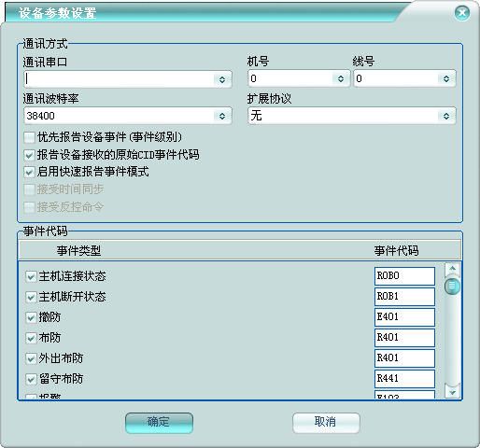Viewport: 480px width, 448px height.
Task: Click the R0B0 event code field
Action: coord(404,276)
